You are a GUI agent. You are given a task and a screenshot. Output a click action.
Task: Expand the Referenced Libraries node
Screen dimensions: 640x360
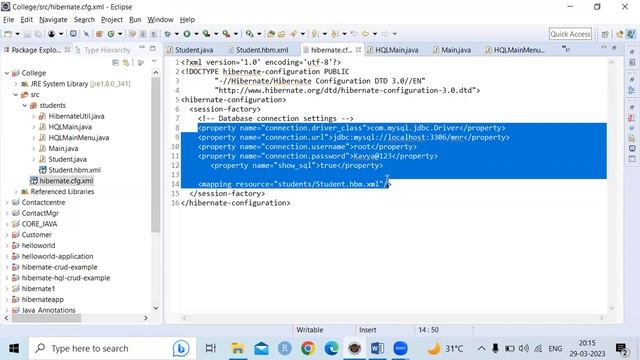point(16,191)
